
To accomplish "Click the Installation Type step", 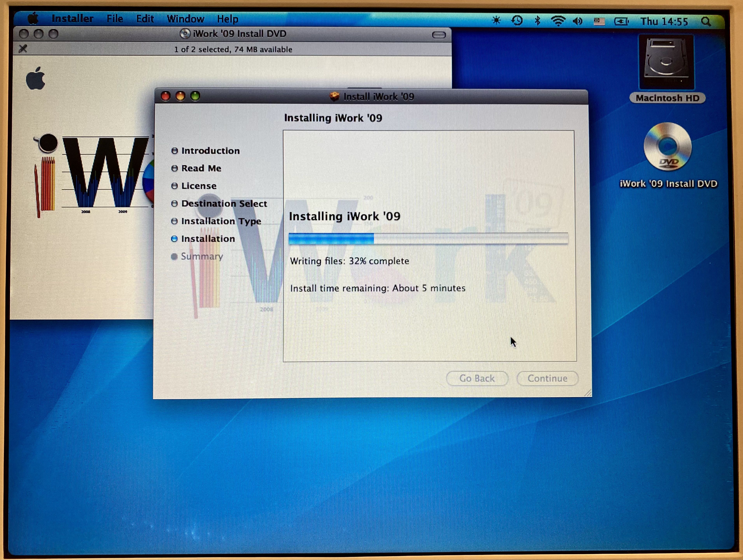I will click(x=216, y=221).
